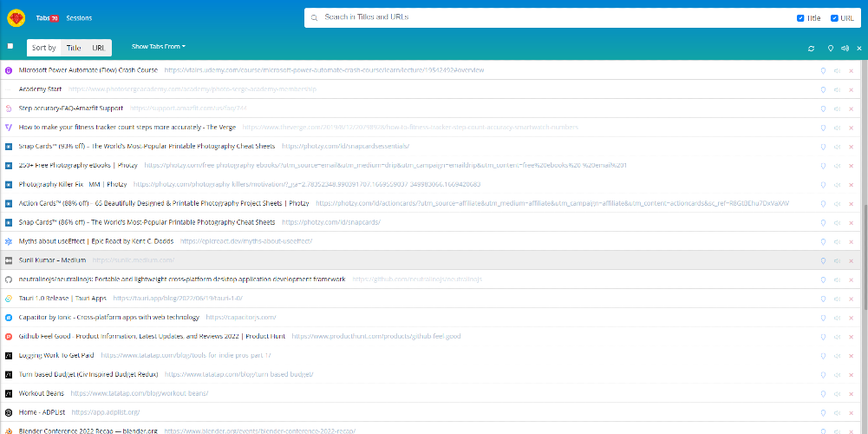Viewport: 868px width, 434px height.
Task: Close the Capacitor by Ionic tab
Action: point(852,318)
